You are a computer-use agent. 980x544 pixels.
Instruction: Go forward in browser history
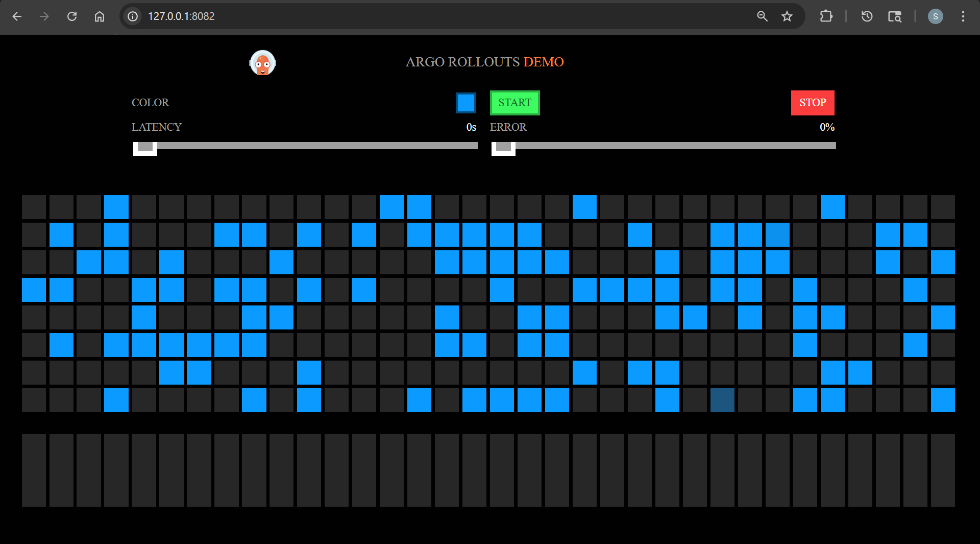click(44, 16)
